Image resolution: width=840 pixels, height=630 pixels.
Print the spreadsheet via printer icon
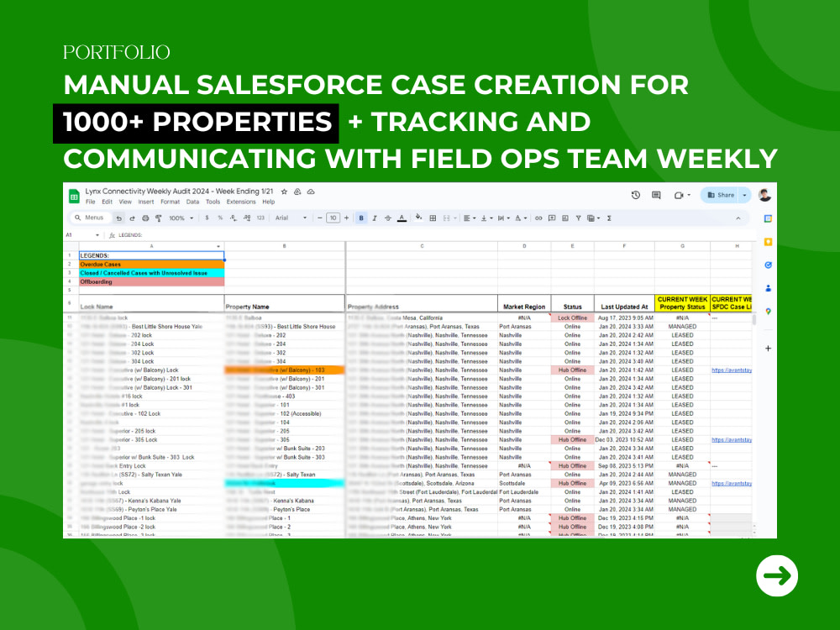click(x=145, y=218)
